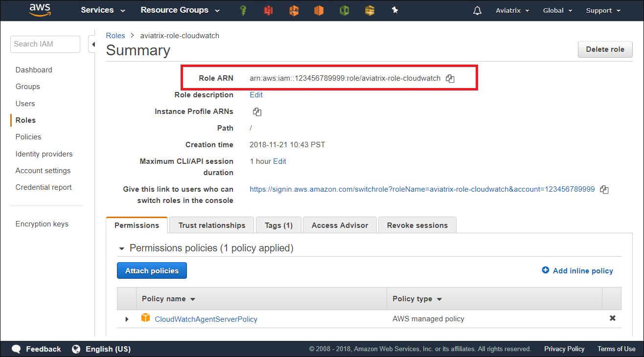This screenshot has width=644, height=357.
Task: Open the Global region dropdown
Action: click(557, 10)
